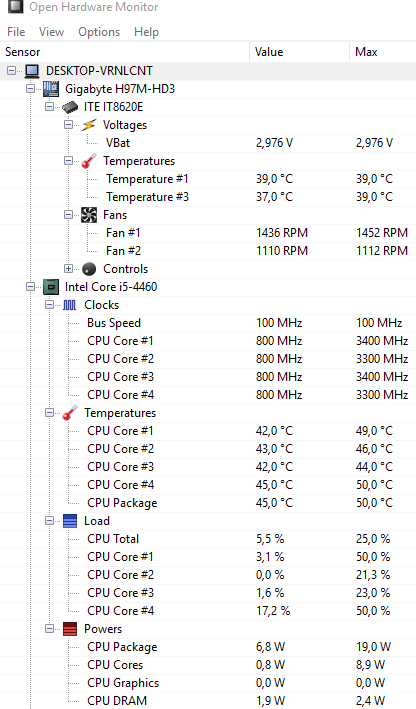The image size is (416, 709).
Task: Select the CPU Package temperature row
Action: click(208, 503)
